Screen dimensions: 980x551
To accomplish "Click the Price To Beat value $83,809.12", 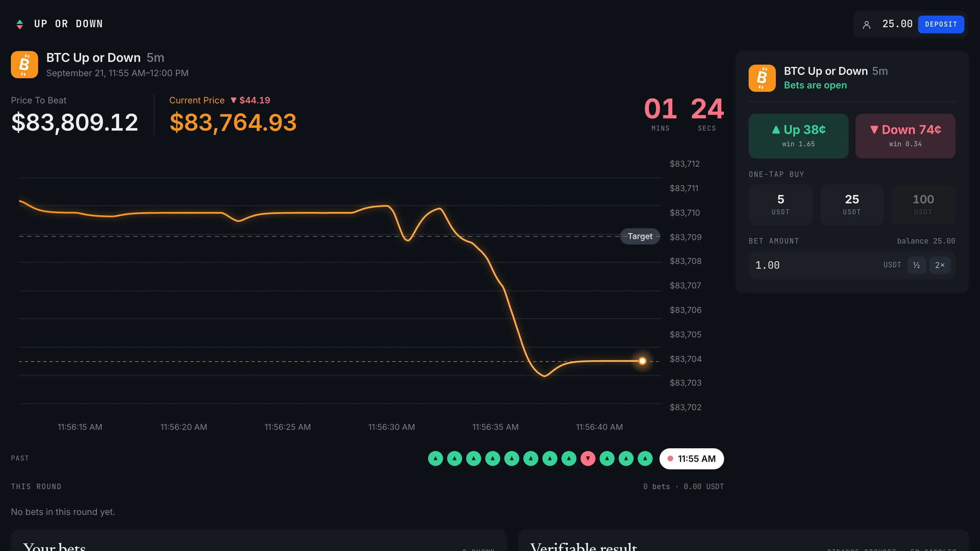I will (75, 122).
